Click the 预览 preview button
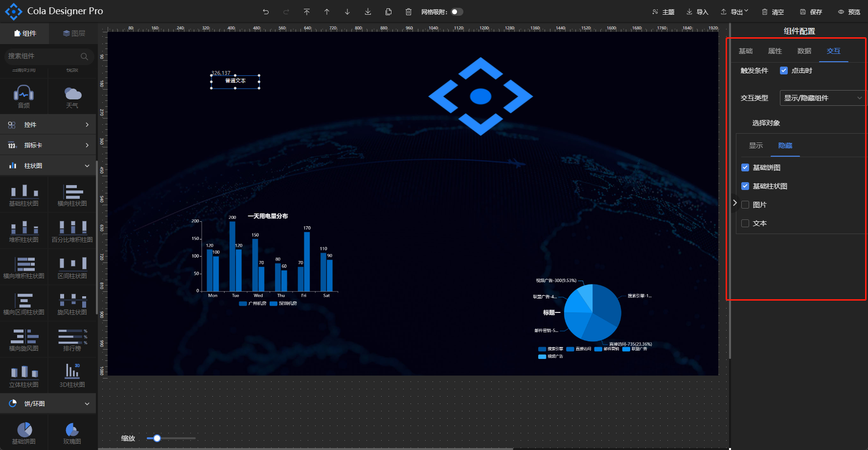This screenshot has width=868, height=450. (x=849, y=12)
